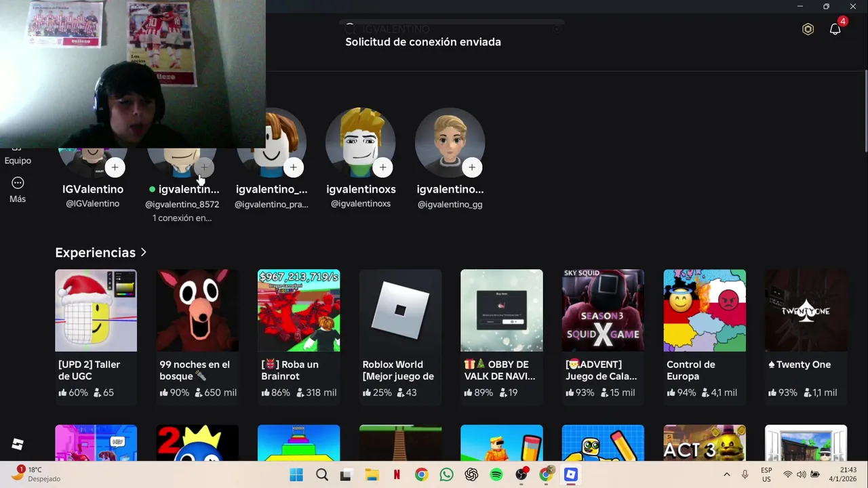Click the igvalentino_gg avatar
The width and height of the screenshot is (868, 488).
pos(450,142)
